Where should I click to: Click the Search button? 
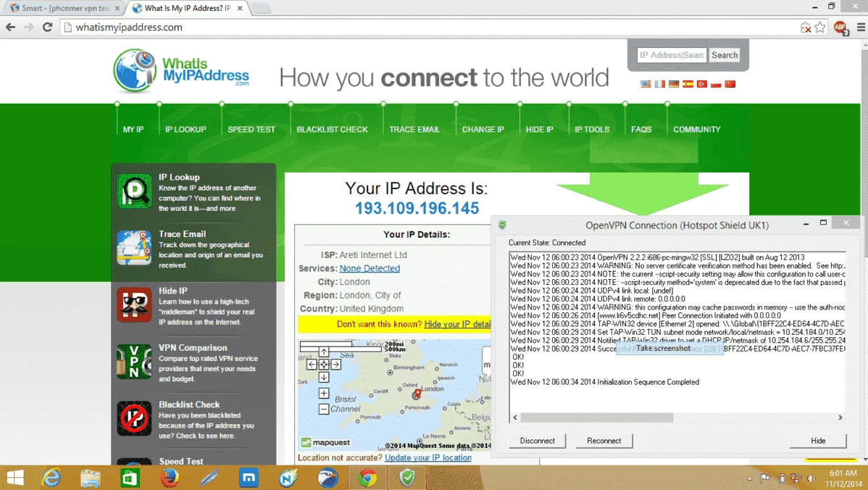(725, 55)
